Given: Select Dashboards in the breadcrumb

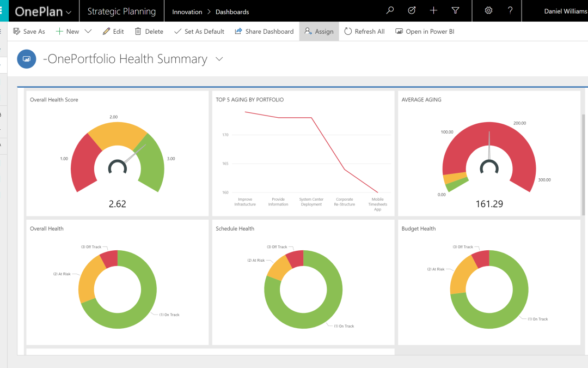Looking at the screenshot, I should click(232, 11).
